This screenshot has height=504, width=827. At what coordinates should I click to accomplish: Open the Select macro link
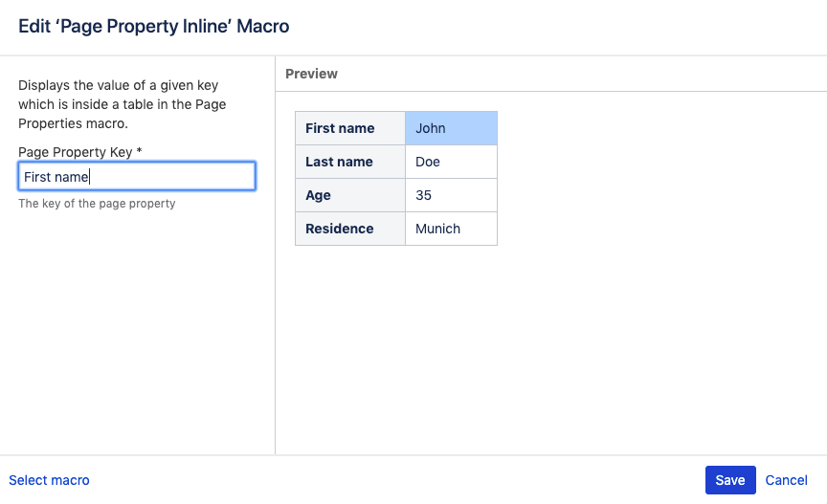tap(49, 480)
